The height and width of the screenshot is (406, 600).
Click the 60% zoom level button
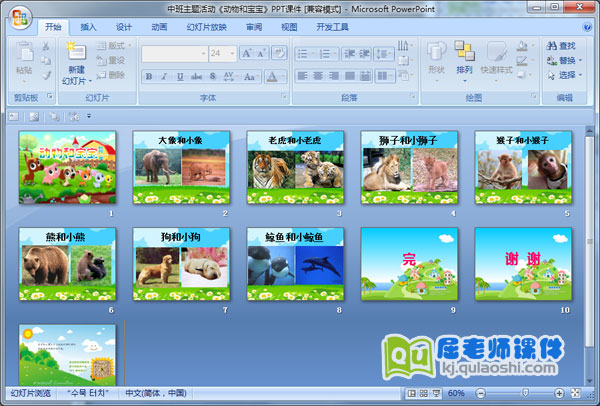457,394
